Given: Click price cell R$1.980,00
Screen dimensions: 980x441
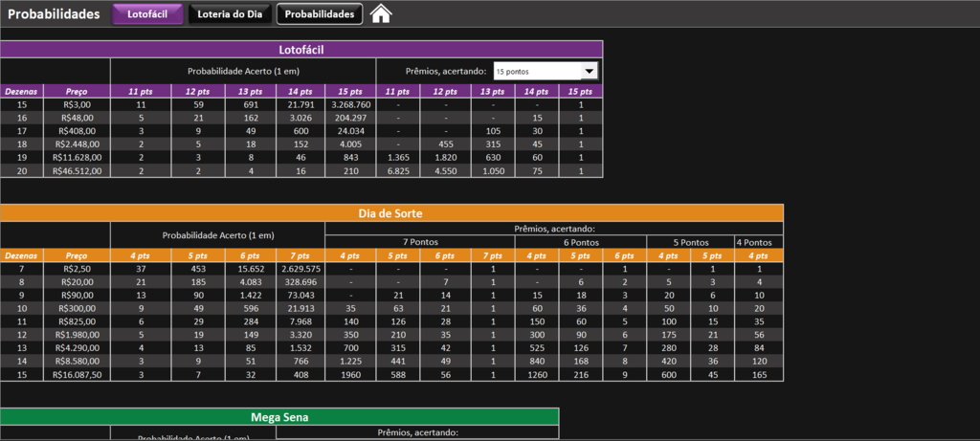Looking at the screenshot, I should (x=77, y=334).
